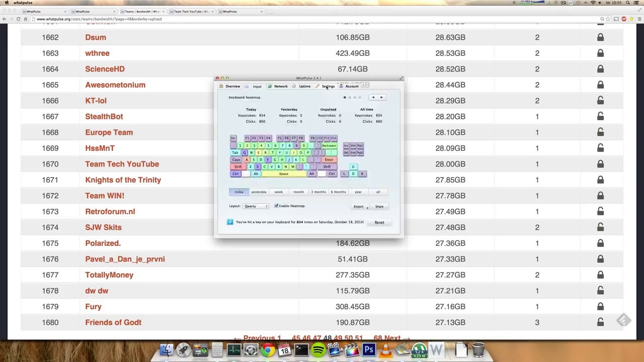The image size is (644, 362).
Task: Click the Space key on heatmap
Action: pos(284,174)
